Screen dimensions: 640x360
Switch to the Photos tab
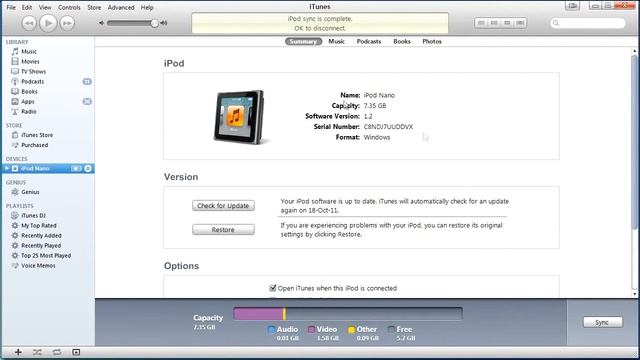coord(432,42)
